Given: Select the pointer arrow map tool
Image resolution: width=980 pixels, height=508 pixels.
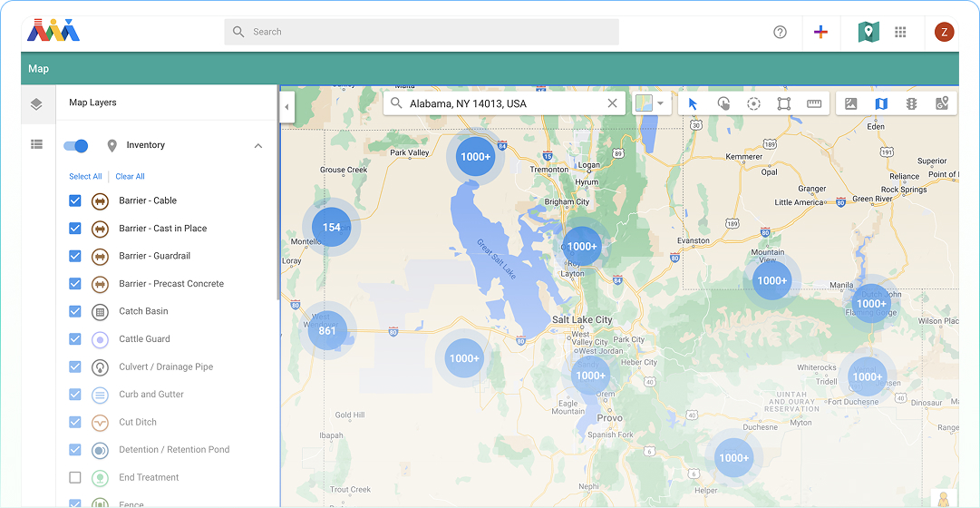Looking at the screenshot, I should click(x=693, y=103).
